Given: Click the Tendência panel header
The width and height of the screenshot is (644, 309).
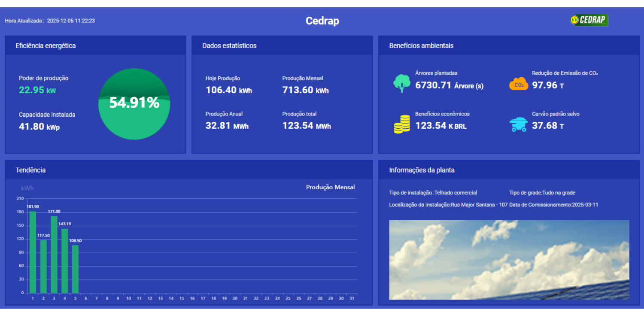Looking at the screenshot, I should tap(30, 170).
